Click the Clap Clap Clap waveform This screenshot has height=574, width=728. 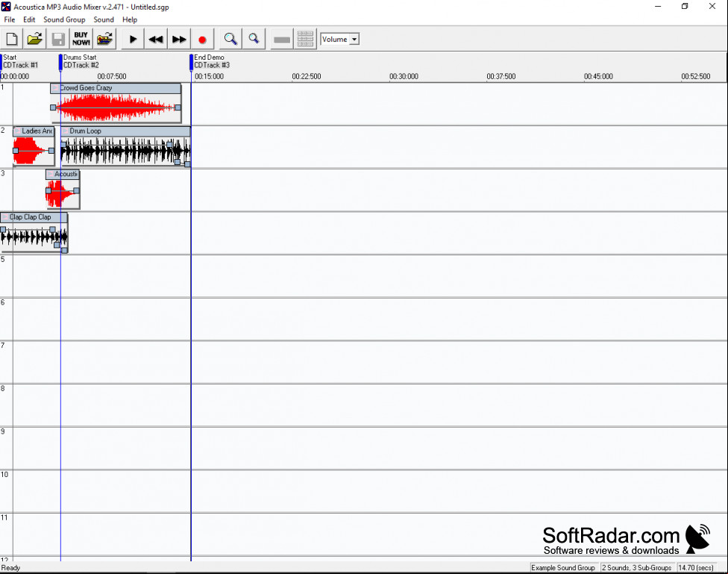[34, 237]
